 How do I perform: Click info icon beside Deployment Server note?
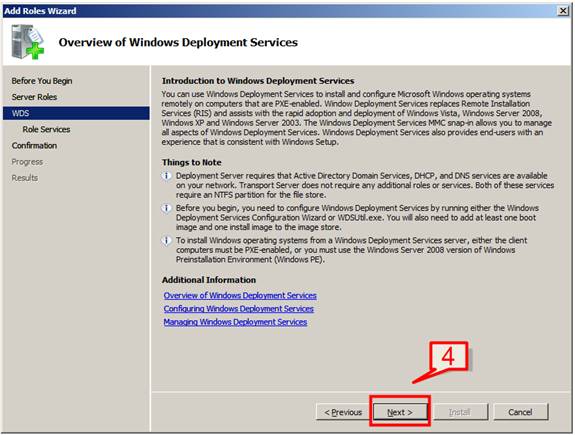pyautogui.click(x=166, y=176)
